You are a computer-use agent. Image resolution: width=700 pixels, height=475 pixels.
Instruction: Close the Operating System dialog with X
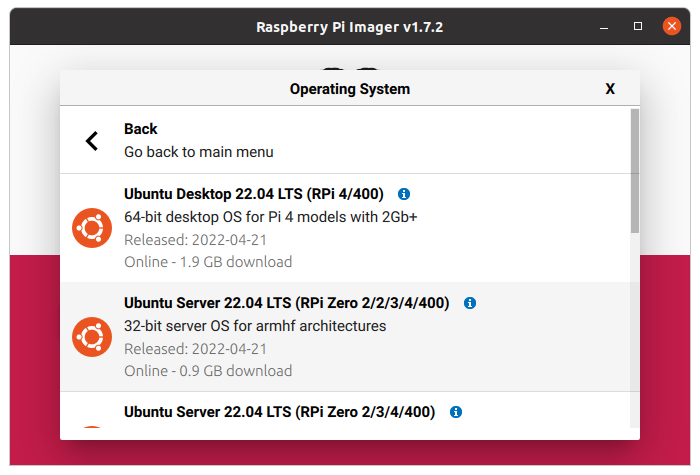pyautogui.click(x=610, y=89)
